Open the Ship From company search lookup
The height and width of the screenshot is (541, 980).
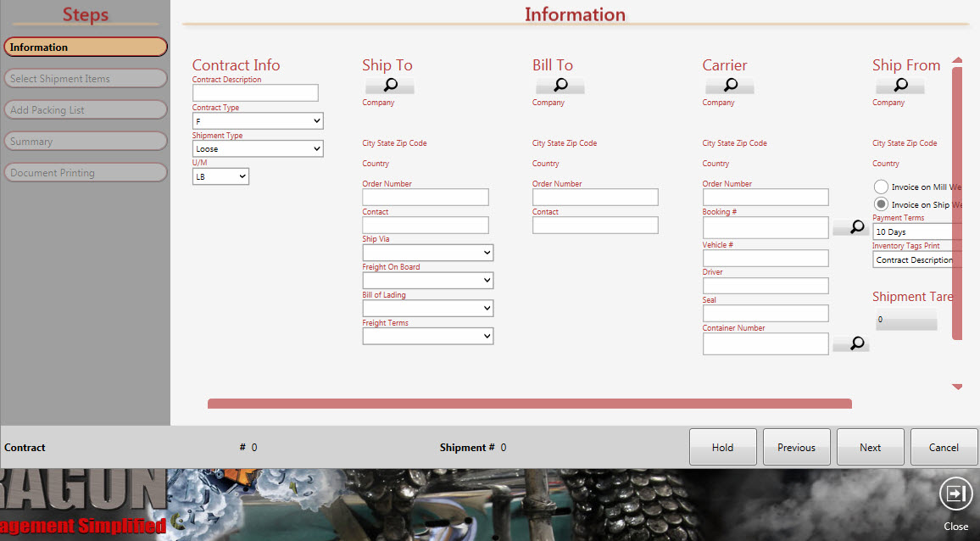(x=900, y=85)
